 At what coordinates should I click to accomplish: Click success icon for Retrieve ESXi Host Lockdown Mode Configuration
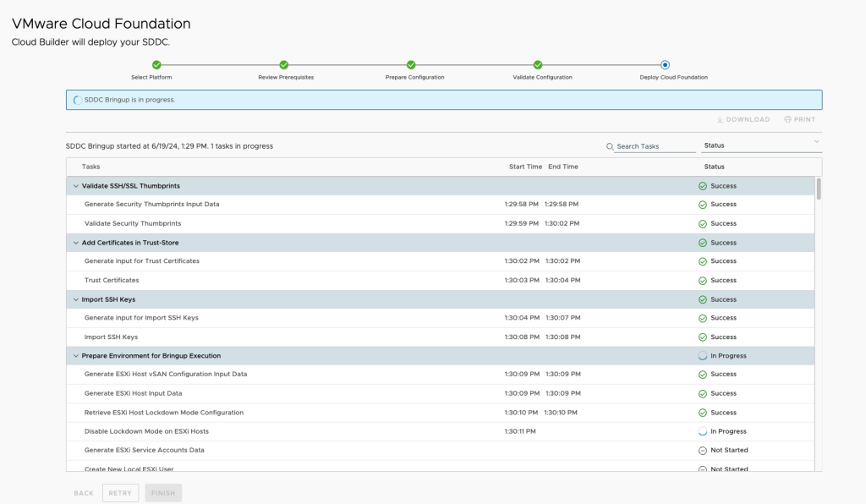pos(703,413)
